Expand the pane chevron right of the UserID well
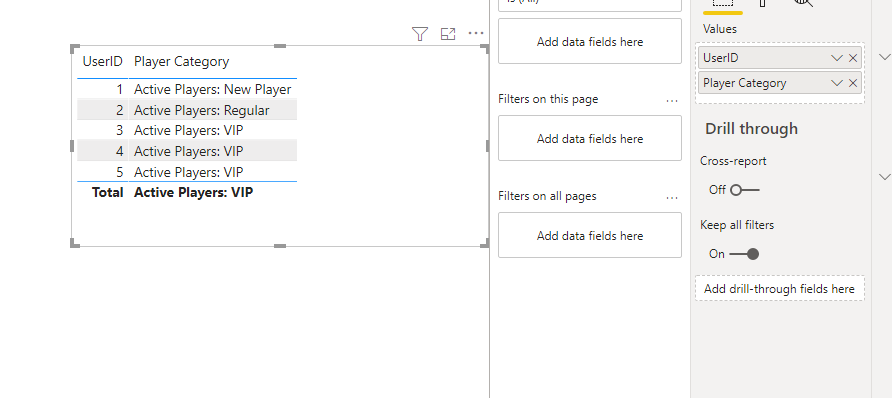 tap(885, 56)
